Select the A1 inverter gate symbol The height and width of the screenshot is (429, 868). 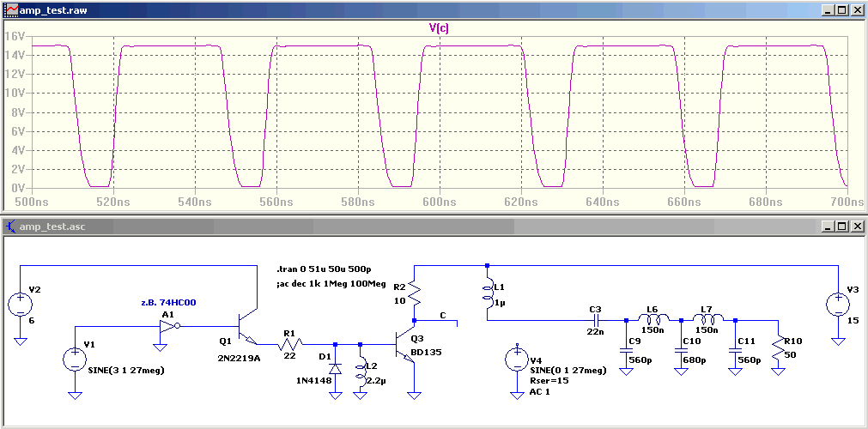click(169, 327)
